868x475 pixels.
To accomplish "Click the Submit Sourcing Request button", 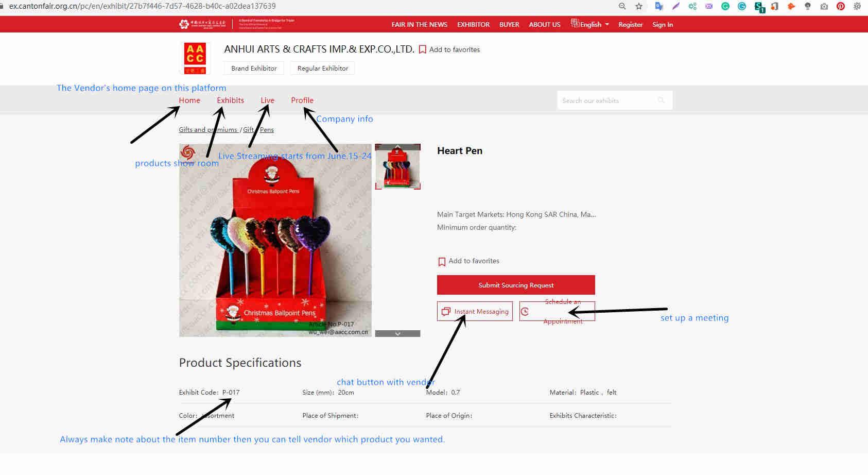I will click(x=516, y=285).
